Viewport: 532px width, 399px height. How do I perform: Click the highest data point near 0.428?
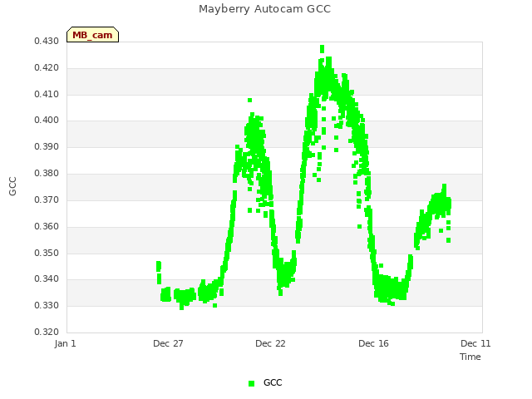[322, 49]
